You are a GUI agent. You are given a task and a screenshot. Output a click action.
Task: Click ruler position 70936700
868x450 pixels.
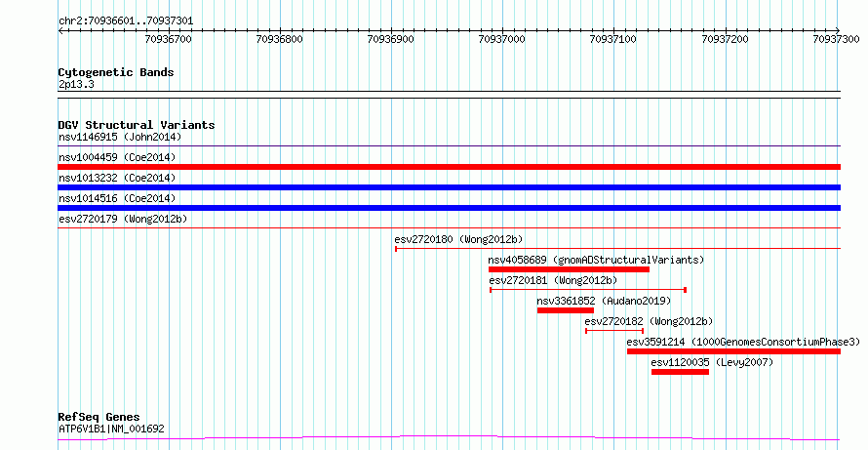tap(169, 39)
